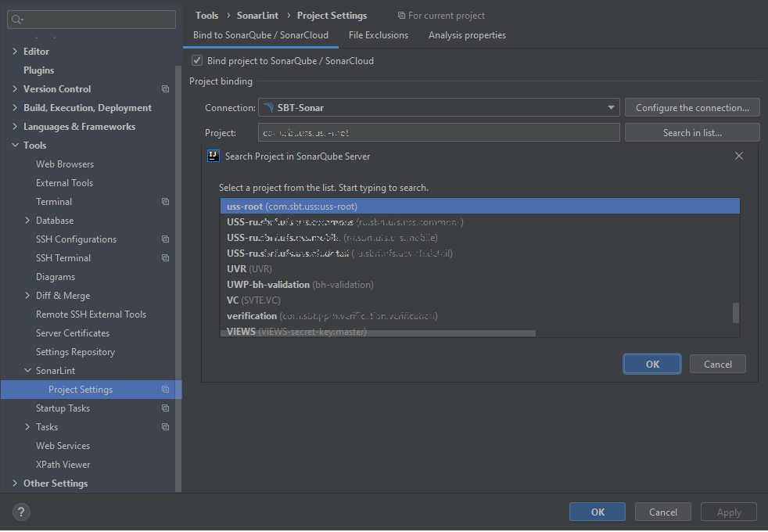Click the IntelliJ icon in dialog title
The image size is (768, 532).
click(x=214, y=156)
